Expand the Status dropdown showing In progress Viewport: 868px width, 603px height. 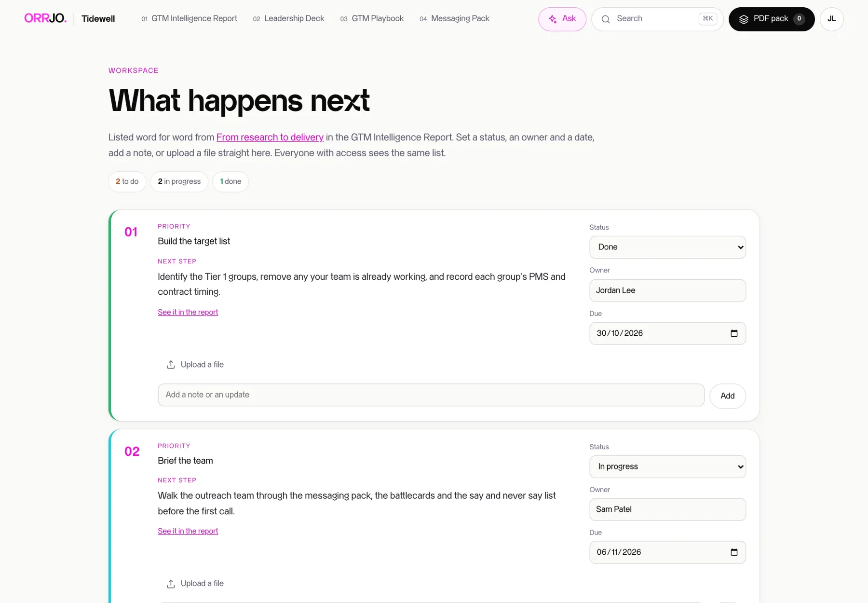[x=667, y=466]
